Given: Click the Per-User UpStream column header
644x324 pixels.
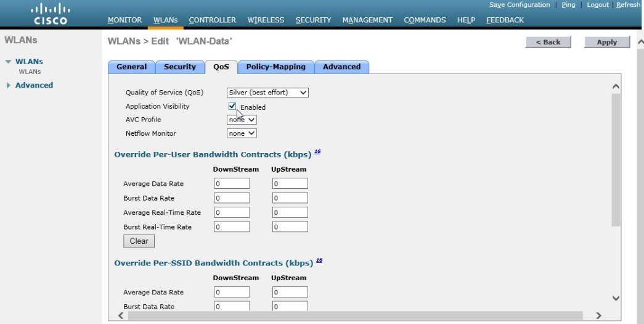Looking at the screenshot, I should 289,169.
